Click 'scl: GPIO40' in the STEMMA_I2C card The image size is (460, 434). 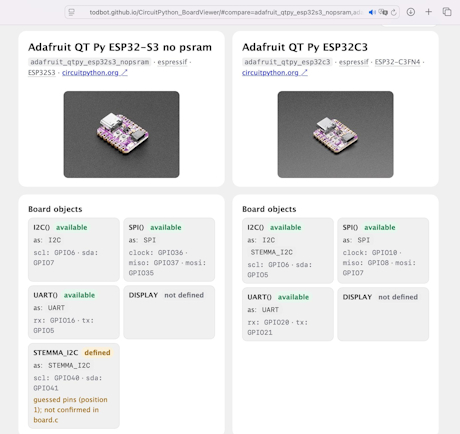[x=56, y=378]
